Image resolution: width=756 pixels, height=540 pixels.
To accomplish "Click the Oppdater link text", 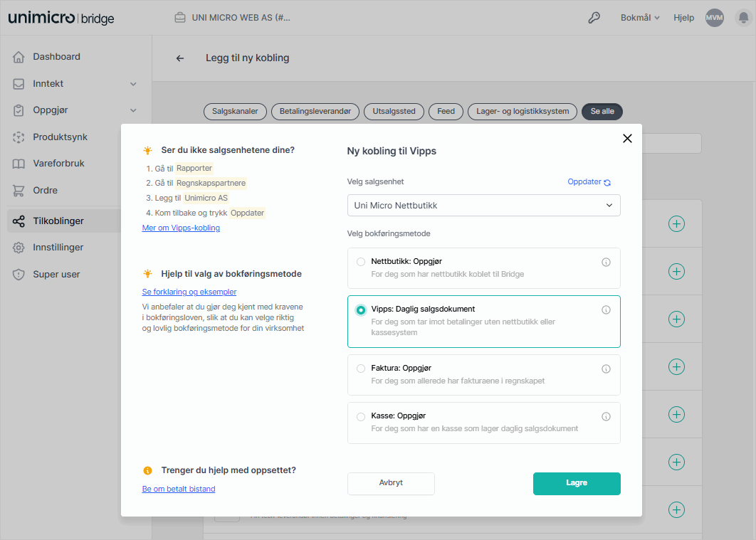I will 584,182.
